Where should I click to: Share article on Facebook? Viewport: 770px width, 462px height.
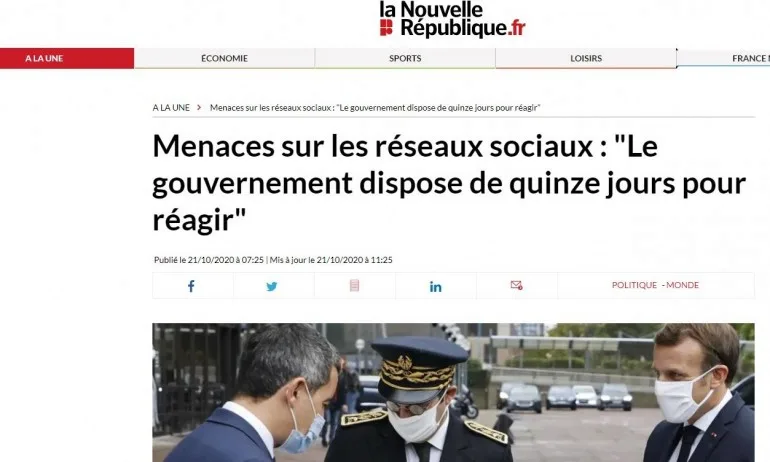tap(191, 286)
